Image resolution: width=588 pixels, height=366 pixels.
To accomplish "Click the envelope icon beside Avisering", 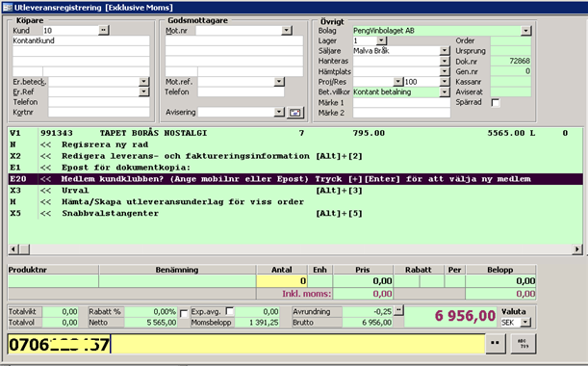I will [x=295, y=113].
